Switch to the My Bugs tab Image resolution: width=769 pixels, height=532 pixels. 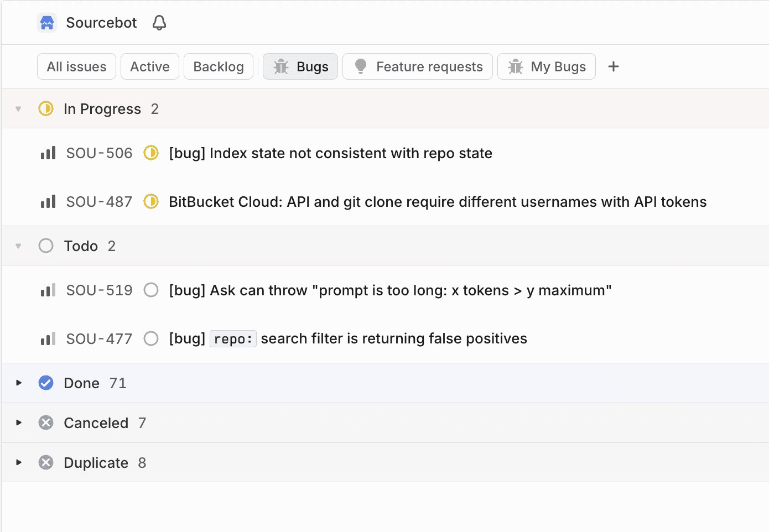546,67
